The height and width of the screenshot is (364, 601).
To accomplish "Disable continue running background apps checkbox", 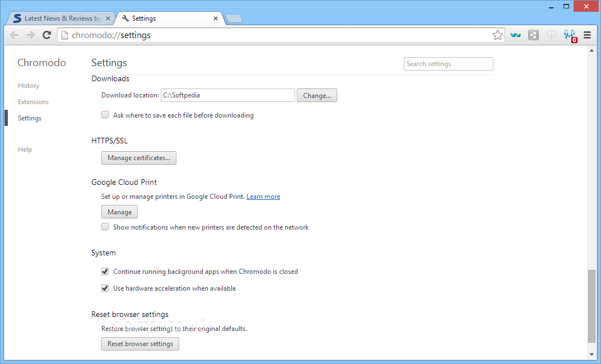I will click(x=105, y=271).
